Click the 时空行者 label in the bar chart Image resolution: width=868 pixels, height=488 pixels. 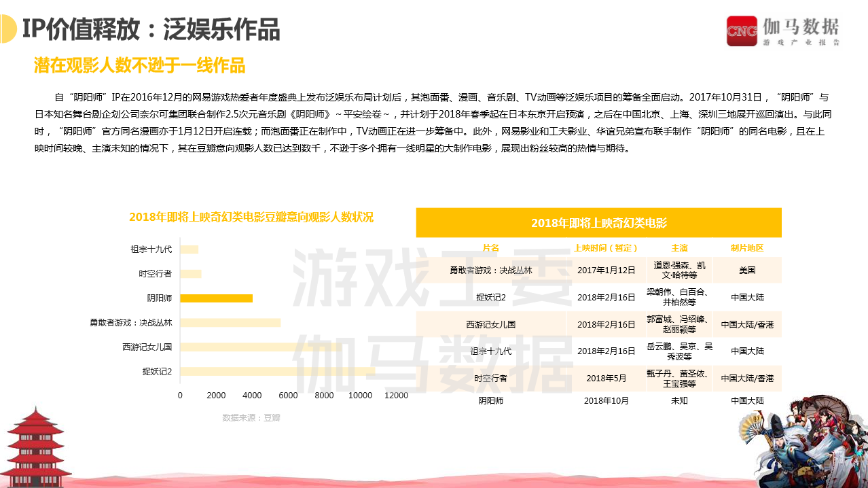tap(155, 274)
